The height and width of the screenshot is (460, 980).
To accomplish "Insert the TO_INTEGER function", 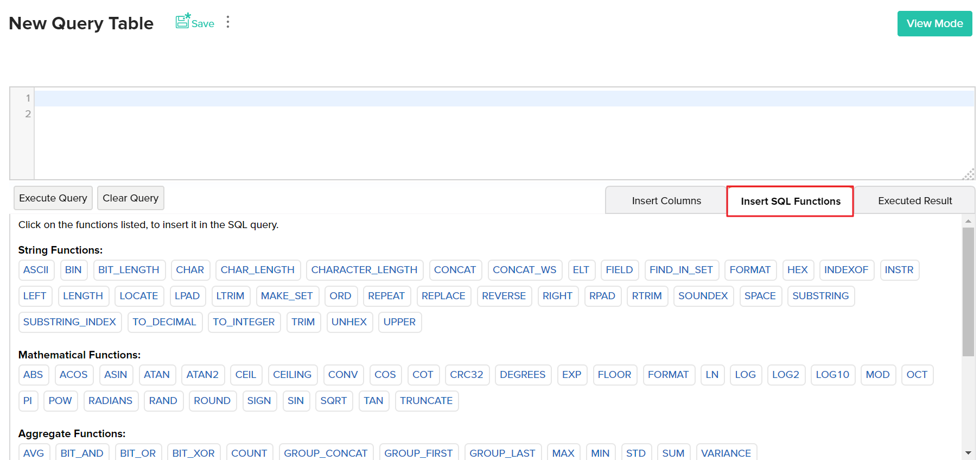I will click(244, 322).
